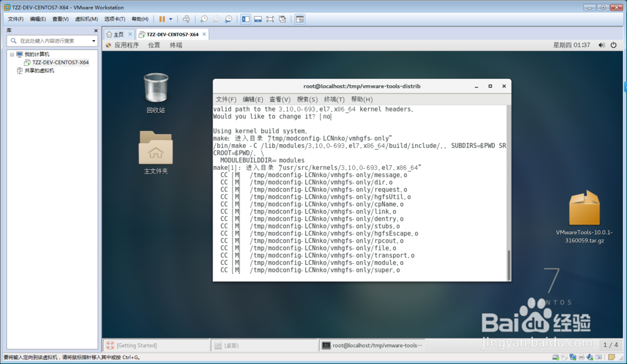Open terminal window's 查看(V) menu
Image resolution: width=627 pixels, height=364 pixels.
(x=280, y=100)
